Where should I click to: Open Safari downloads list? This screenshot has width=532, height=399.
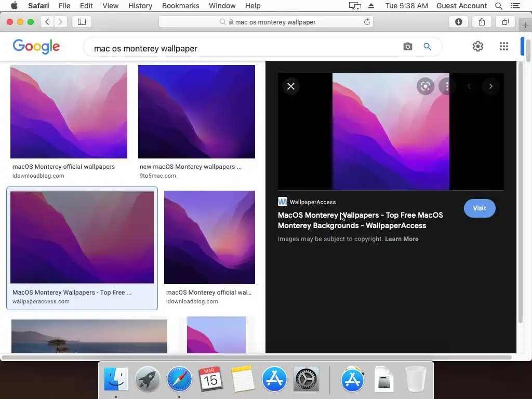click(x=458, y=22)
